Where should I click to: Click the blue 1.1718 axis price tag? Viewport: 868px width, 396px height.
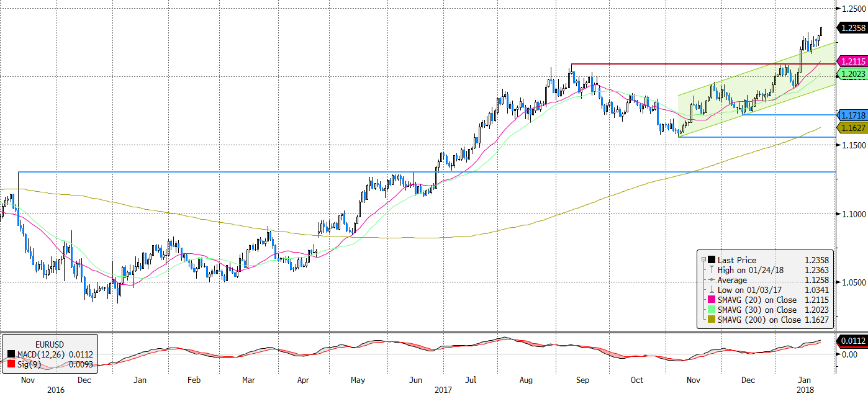851,115
